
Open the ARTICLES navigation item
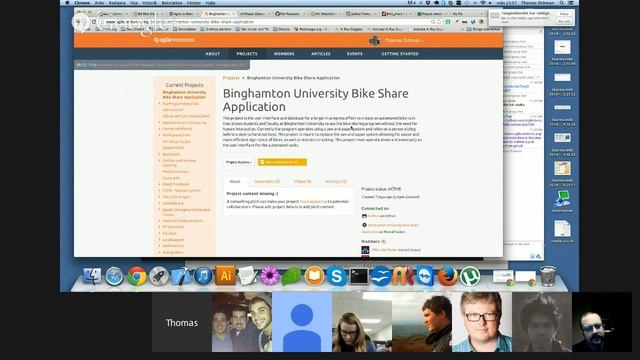click(x=321, y=54)
